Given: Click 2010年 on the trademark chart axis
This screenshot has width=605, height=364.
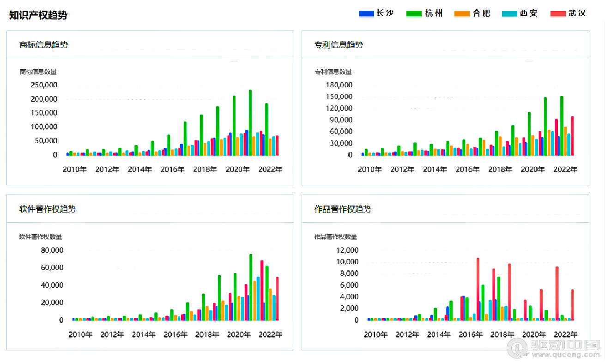Looking at the screenshot, I should click(x=75, y=170).
